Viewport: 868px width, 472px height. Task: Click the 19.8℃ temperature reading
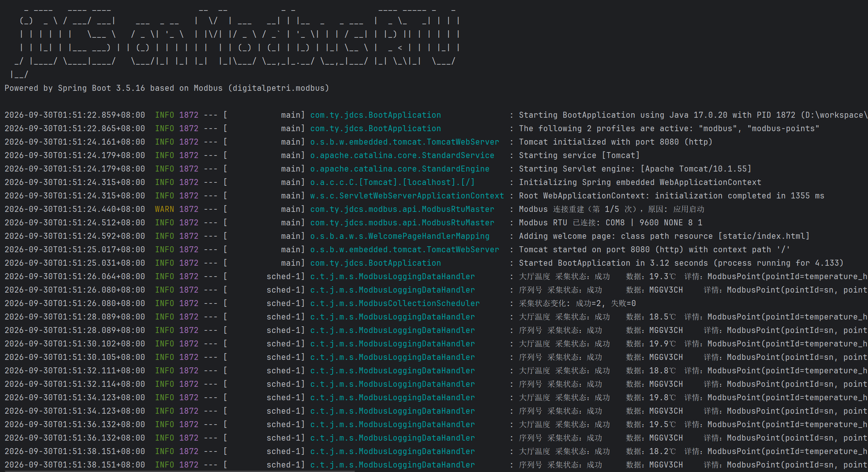point(663,398)
